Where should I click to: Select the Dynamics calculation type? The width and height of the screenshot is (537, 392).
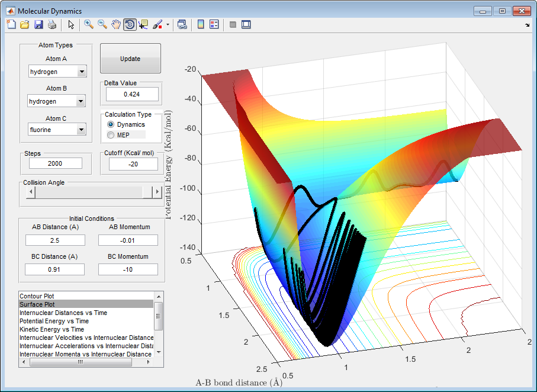(111, 125)
